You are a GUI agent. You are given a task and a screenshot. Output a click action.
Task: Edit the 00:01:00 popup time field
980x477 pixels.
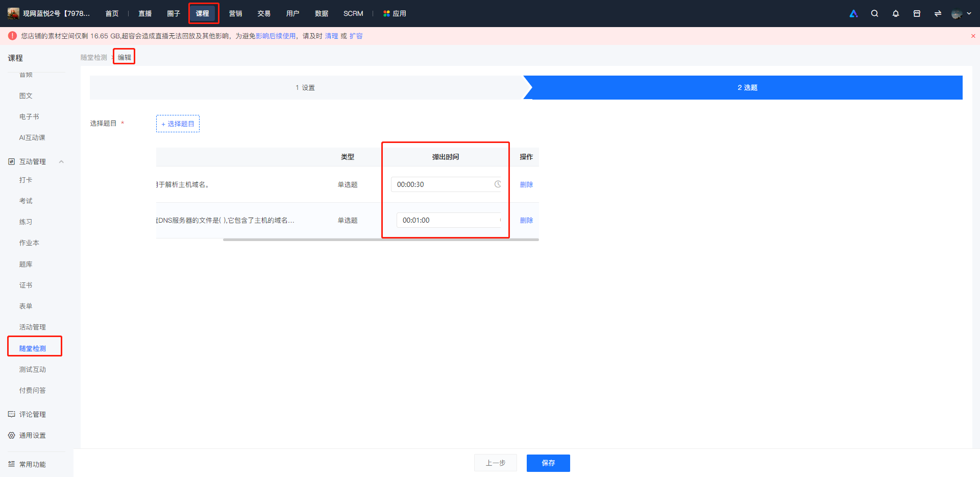(449, 220)
